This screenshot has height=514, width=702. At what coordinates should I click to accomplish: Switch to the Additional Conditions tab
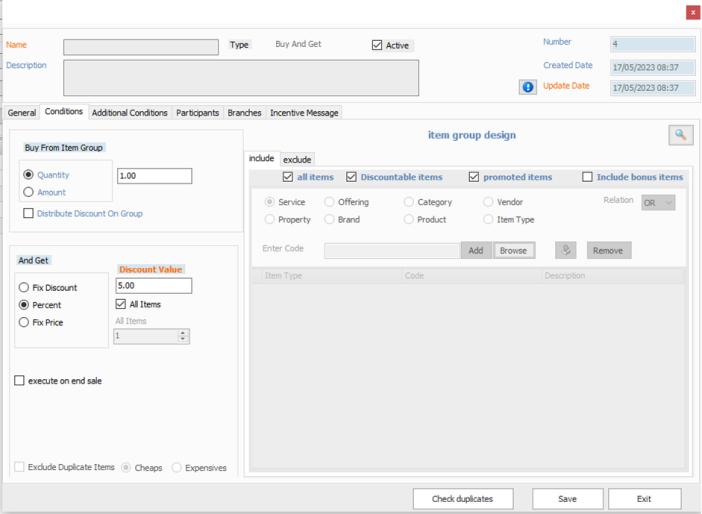(x=130, y=113)
